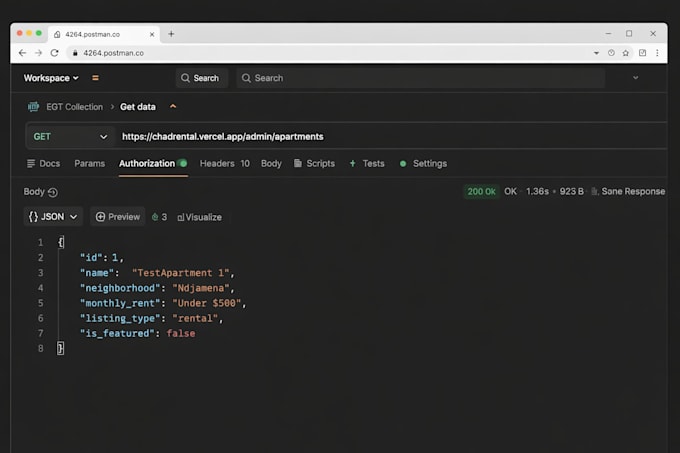Open EGT Collection breadcrumb link
This screenshot has width=680, height=453.
75,107
